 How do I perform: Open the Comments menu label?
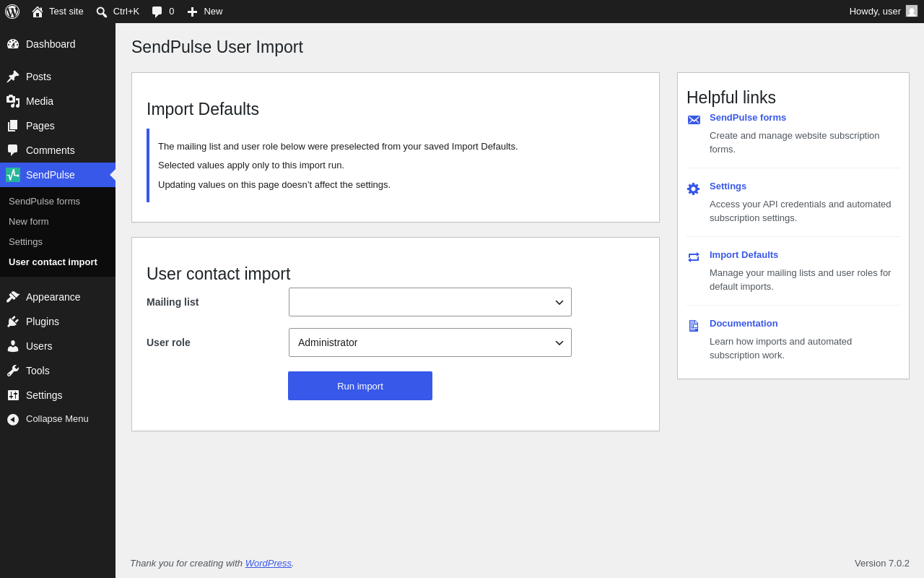(51, 150)
